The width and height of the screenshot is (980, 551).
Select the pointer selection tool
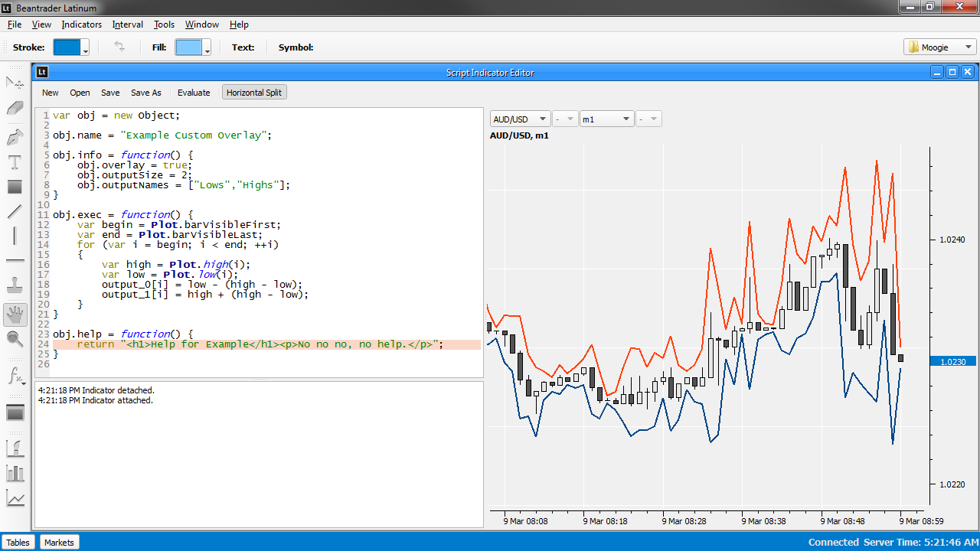point(15,82)
